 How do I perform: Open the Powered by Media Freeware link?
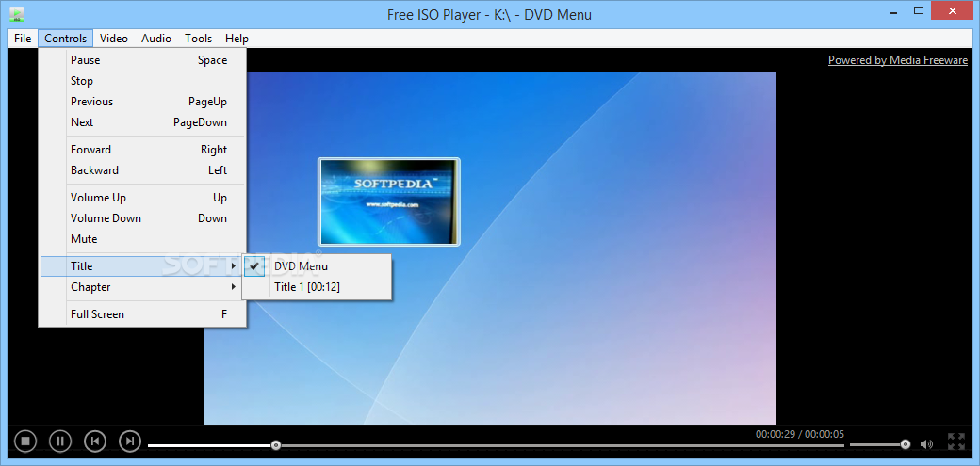coord(897,60)
